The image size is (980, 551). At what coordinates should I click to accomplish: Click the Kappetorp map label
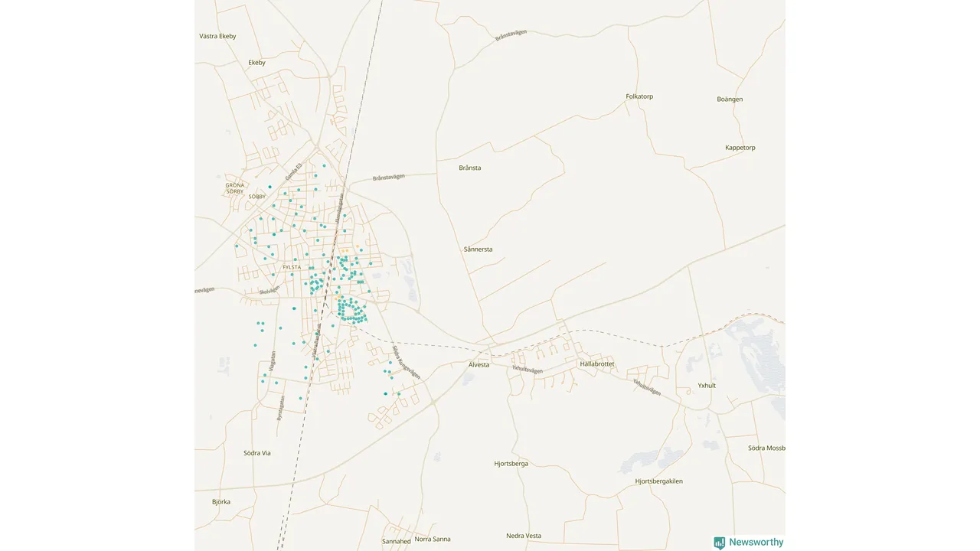click(740, 148)
